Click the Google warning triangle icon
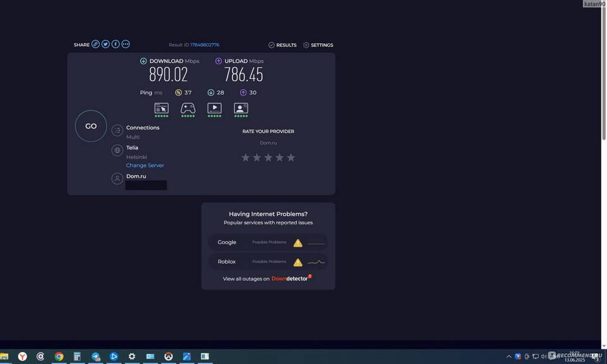This screenshot has height=364, width=607. pyautogui.click(x=298, y=243)
